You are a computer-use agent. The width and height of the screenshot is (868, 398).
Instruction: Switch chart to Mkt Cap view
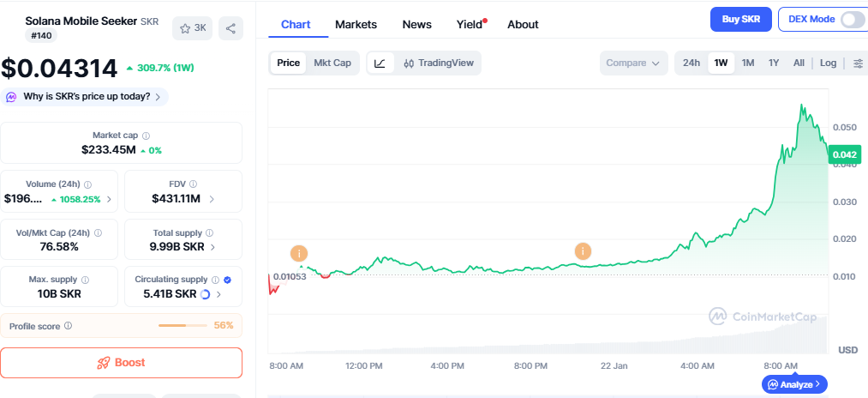coord(332,63)
